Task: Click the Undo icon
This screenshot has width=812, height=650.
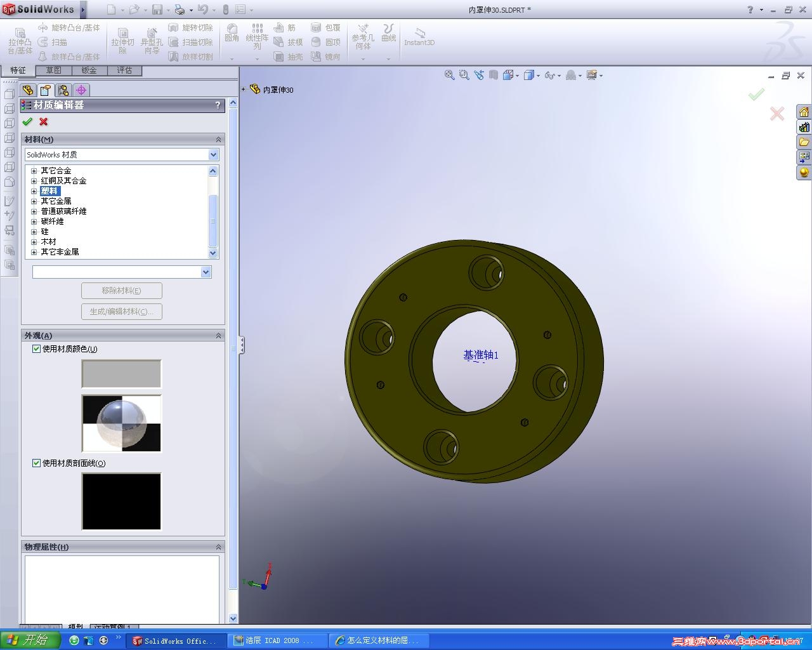Action: point(202,10)
